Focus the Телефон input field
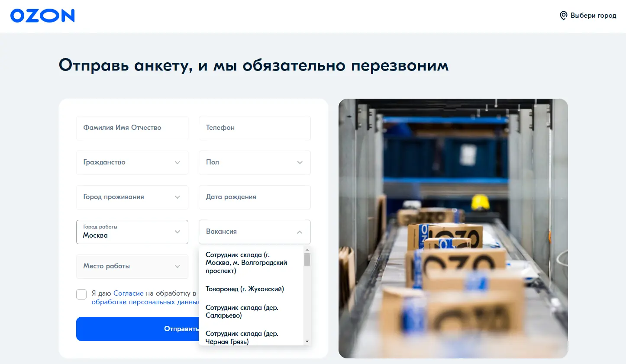626x364 pixels. 255,128
